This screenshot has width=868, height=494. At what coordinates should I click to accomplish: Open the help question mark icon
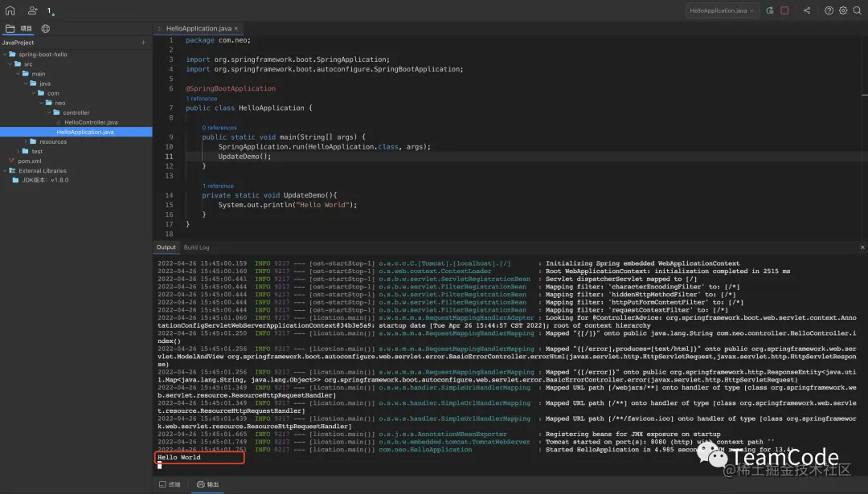pos(829,10)
